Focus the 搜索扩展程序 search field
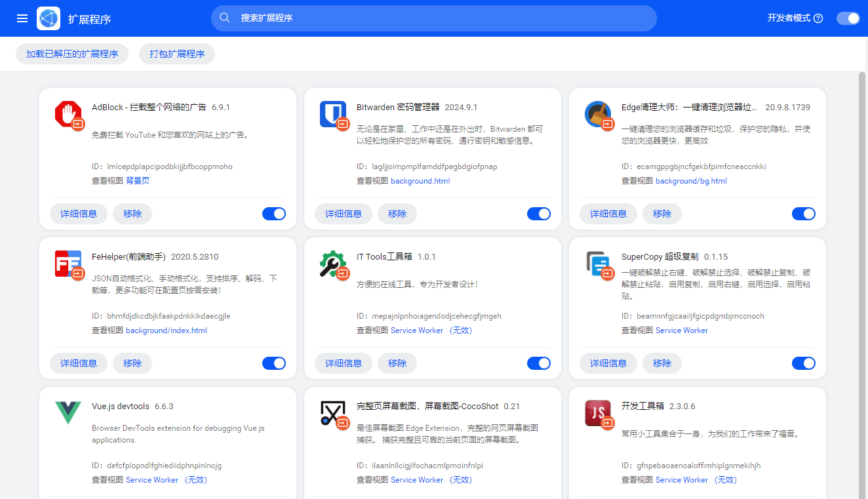This screenshot has height=499, width=868. 434,18
